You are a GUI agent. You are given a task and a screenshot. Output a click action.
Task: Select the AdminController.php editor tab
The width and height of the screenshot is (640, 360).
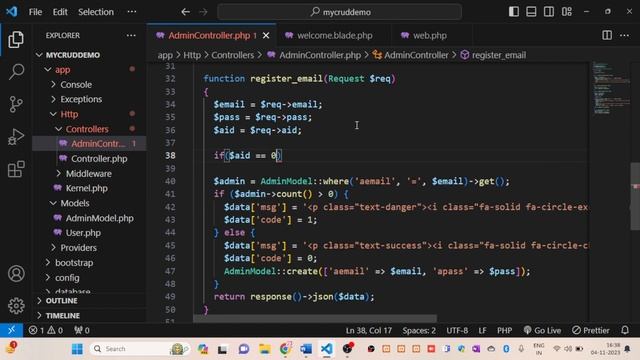pyautogui.click(x=209, y=36)
